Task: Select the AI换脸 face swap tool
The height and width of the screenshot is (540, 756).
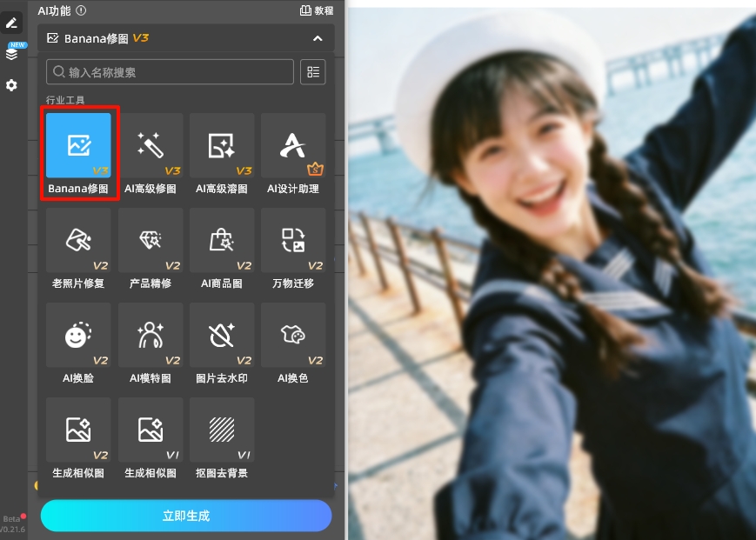Action: point(78,335)
